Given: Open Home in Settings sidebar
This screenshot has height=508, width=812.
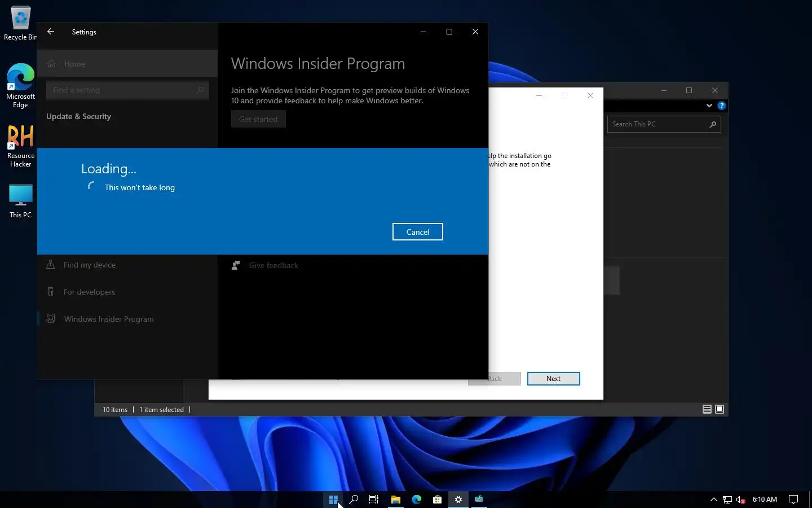Looking at the screenshot, I should 127,64.
